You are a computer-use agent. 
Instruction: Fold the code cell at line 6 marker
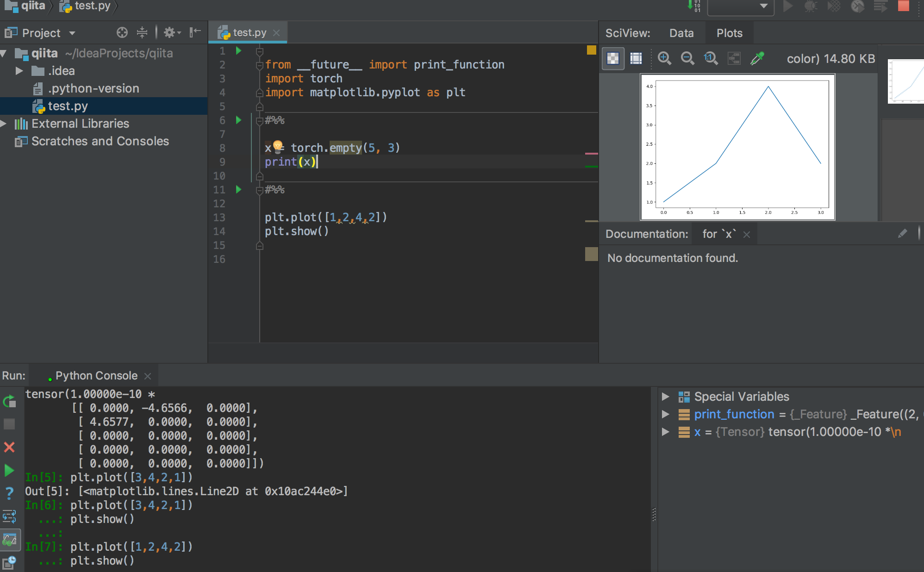click(260, 121)
